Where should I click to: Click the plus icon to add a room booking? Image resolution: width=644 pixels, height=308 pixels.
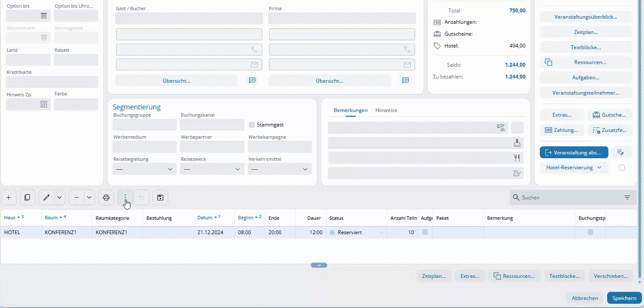(9, 198)
